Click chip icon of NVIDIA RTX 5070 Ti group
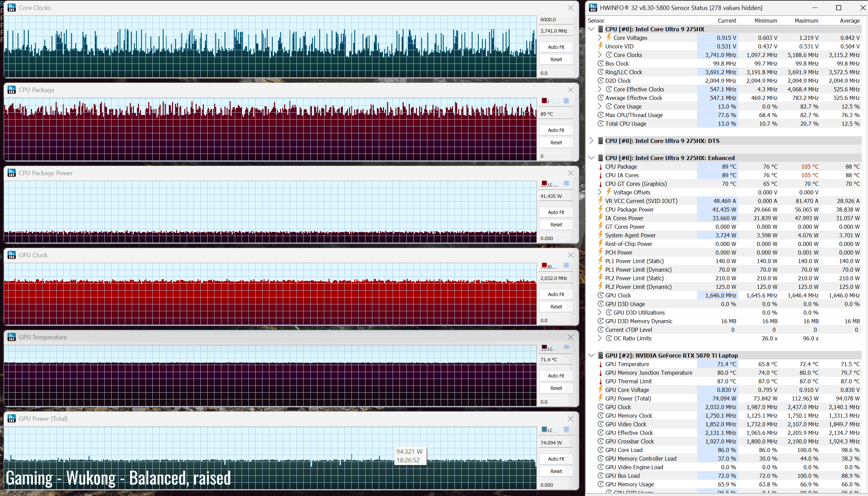The height and width of the screenshot is (496, 868). point(600,356)
